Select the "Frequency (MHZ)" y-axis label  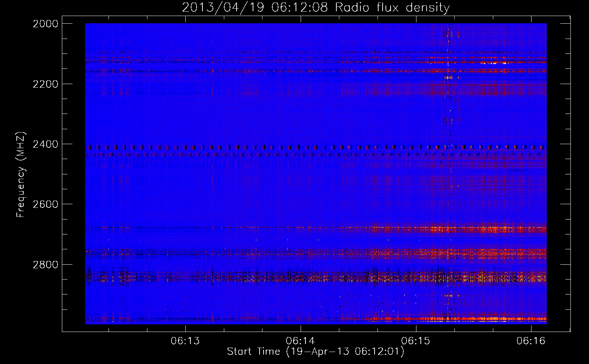pyautogui.click(x=21, y=174)
